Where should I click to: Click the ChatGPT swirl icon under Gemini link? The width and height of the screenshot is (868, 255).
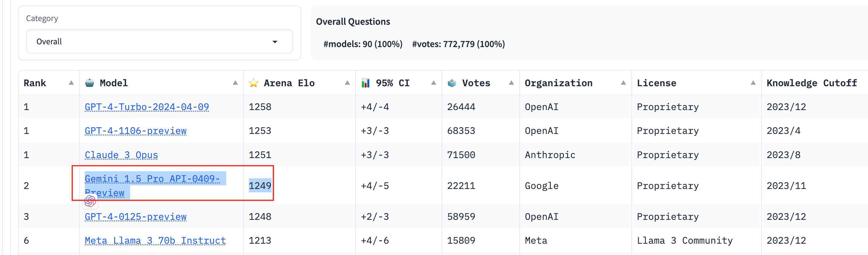90,201
